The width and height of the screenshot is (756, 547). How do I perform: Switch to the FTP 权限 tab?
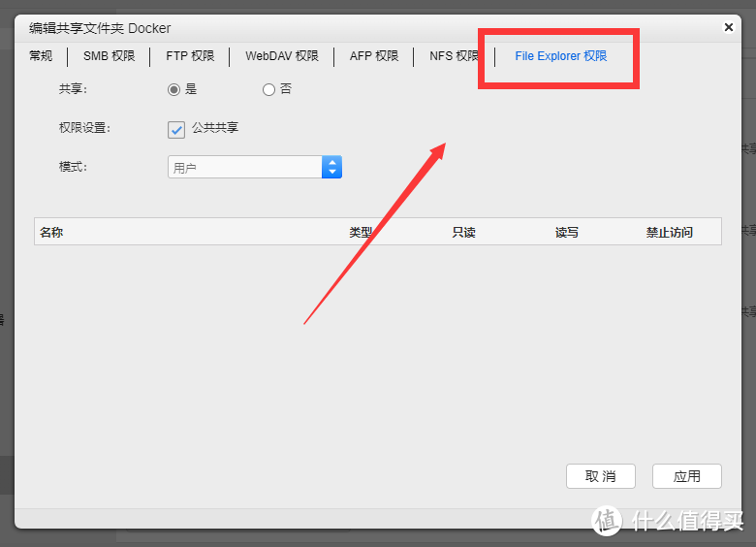pos(190,56)
